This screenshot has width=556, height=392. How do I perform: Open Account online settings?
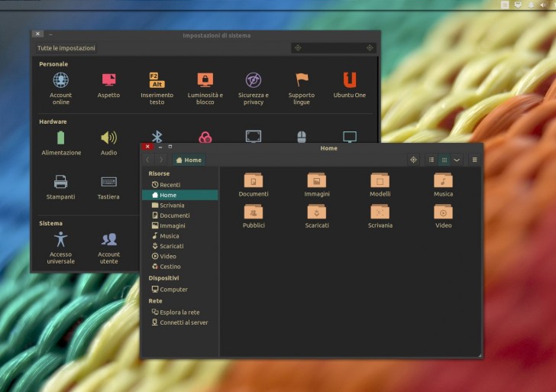(x=60, y=80)
